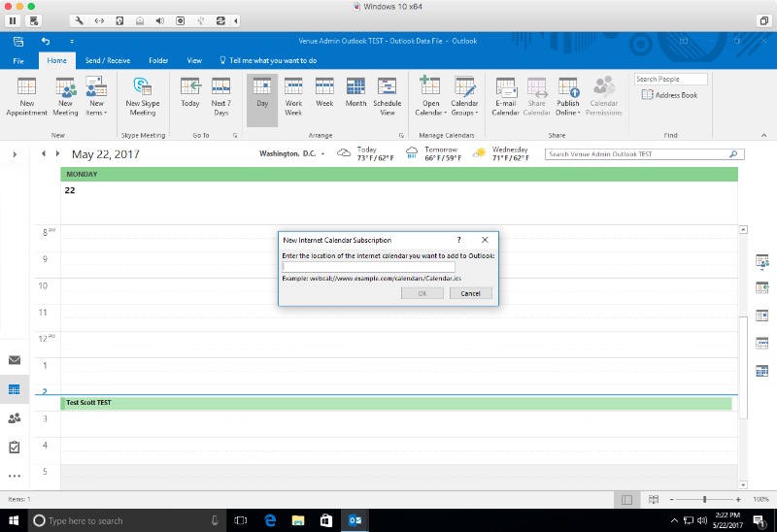Viewport: 777px width, 532px height.
Task: Open the Arrange group dialog launcher
Action: pyautogui.click(x=401, y=135)
